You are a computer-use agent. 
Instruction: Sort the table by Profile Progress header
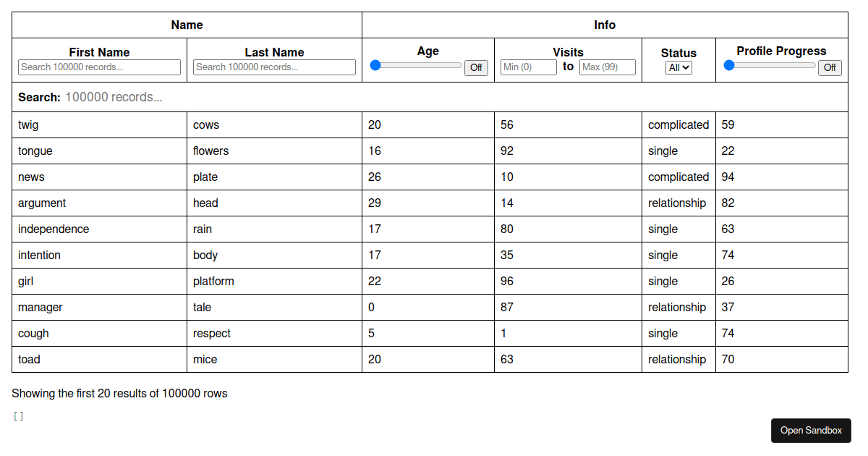pyautogui.click(x=781, y=51)
